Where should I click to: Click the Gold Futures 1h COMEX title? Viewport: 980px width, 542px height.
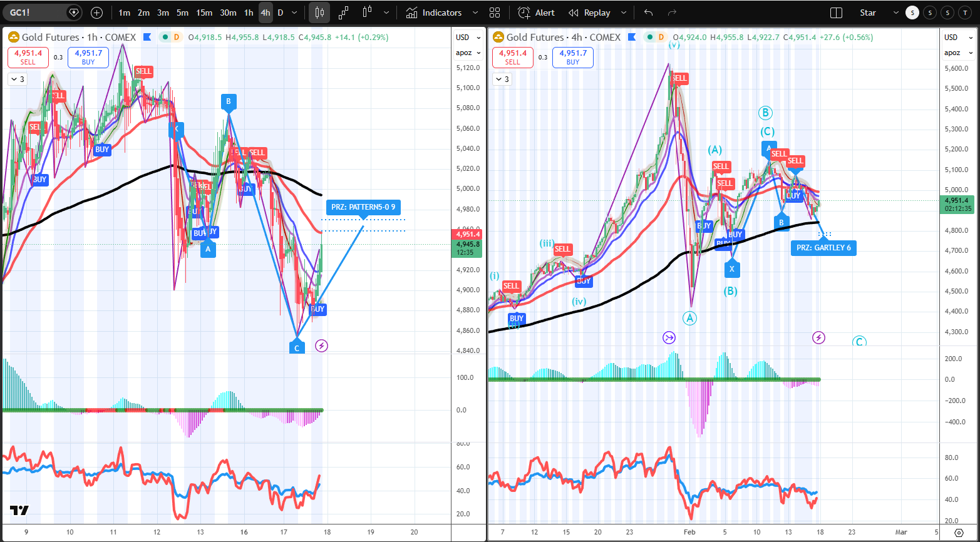click(79, 37)
